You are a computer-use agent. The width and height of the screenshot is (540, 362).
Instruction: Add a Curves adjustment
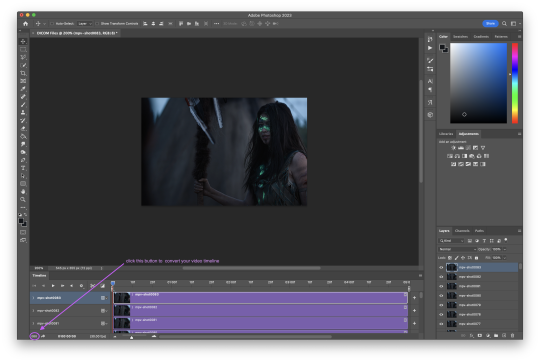(x=468, y=148)
